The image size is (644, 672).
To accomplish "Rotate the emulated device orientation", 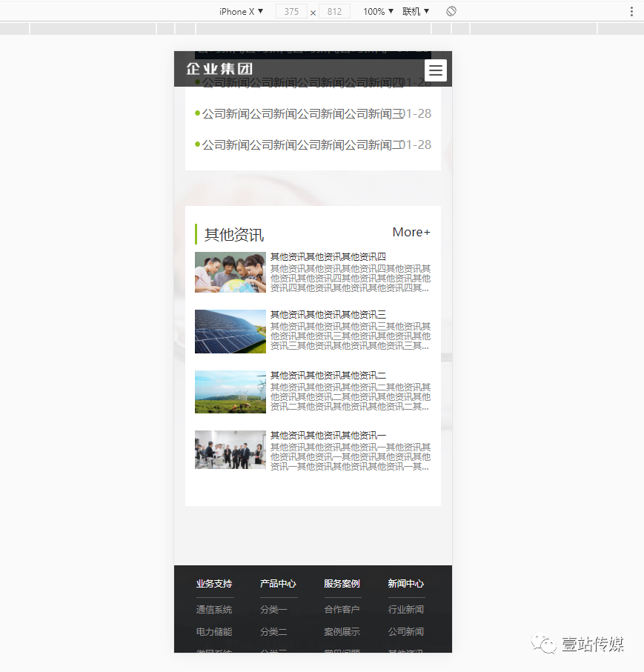I will tap(451, 11).
